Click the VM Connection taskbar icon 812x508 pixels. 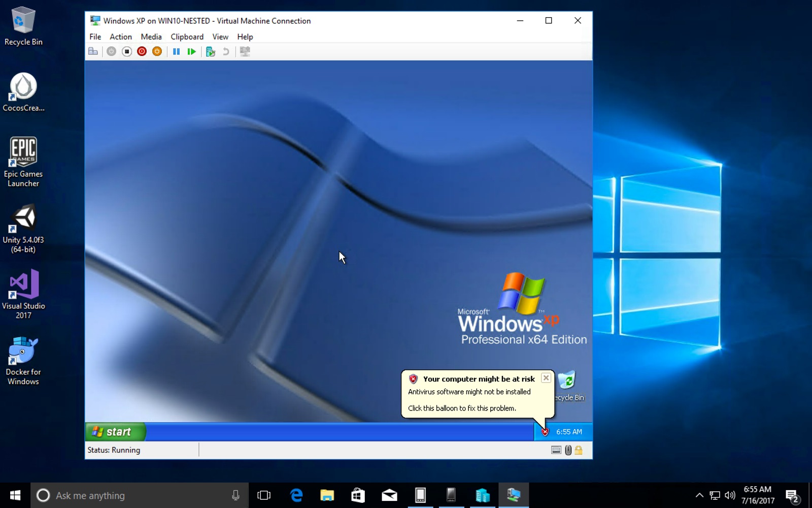click(x=514, y=495)
